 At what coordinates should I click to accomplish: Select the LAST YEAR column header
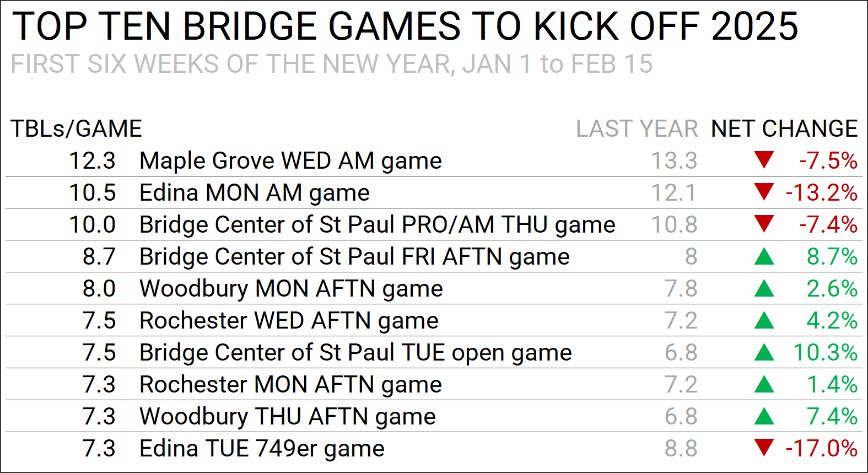coord(637,128)
